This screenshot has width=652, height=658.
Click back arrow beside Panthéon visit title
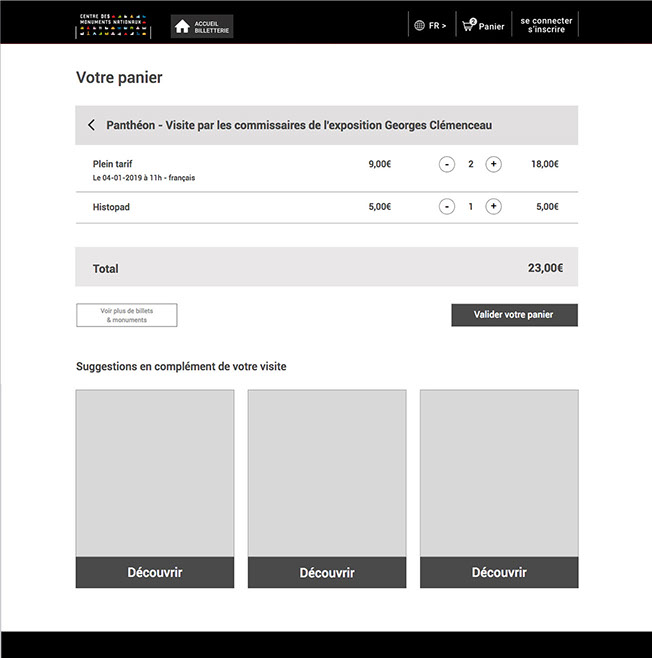coord(92,125)
